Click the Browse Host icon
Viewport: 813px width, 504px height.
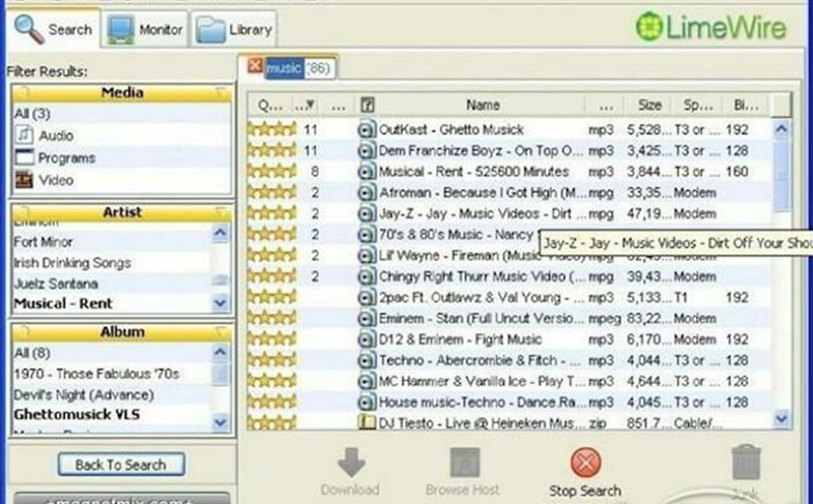coord(465,463)
